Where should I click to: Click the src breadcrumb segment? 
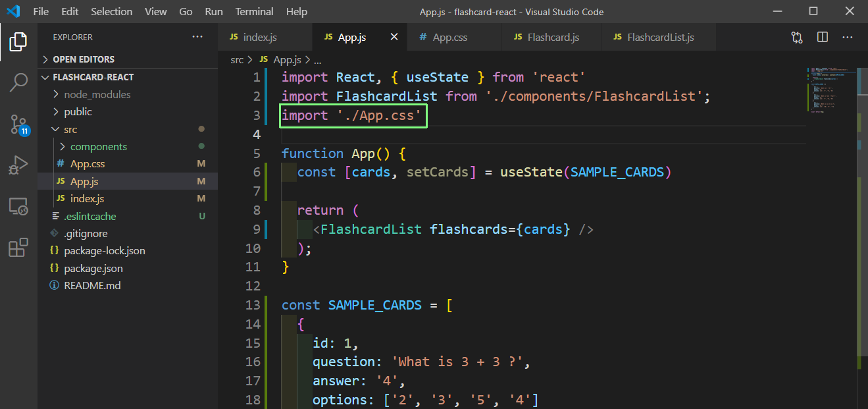coord(237,59)
